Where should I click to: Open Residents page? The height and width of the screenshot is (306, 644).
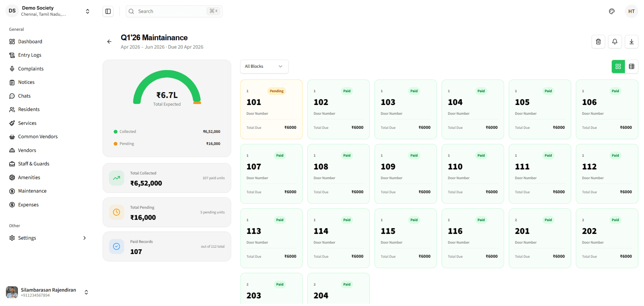[29, 109]
